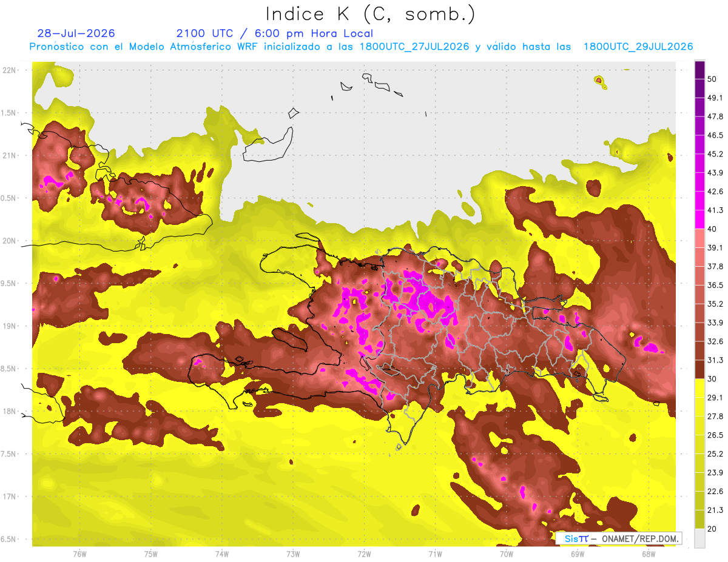Click the '39.1' colorbar label

(715, 247)
